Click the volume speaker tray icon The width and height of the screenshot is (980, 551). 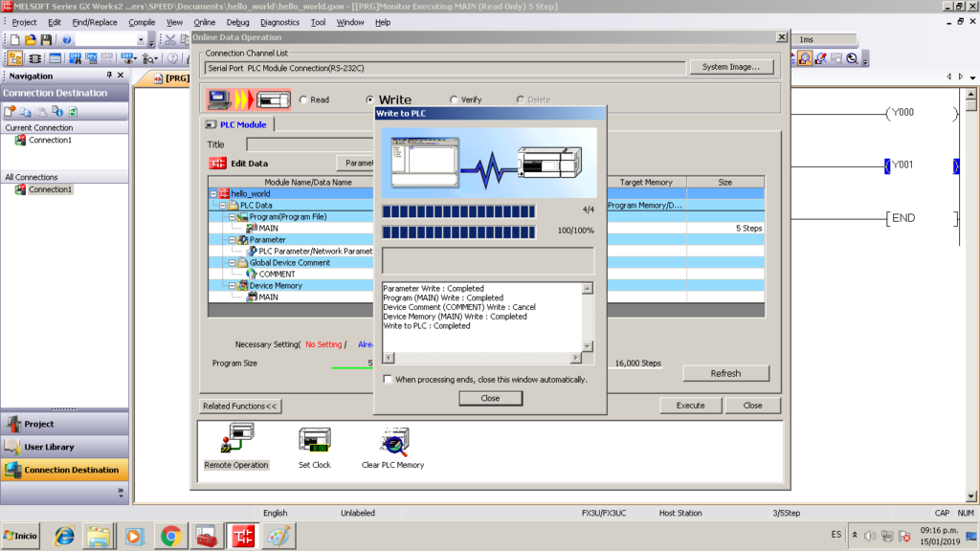click(870, 536)
